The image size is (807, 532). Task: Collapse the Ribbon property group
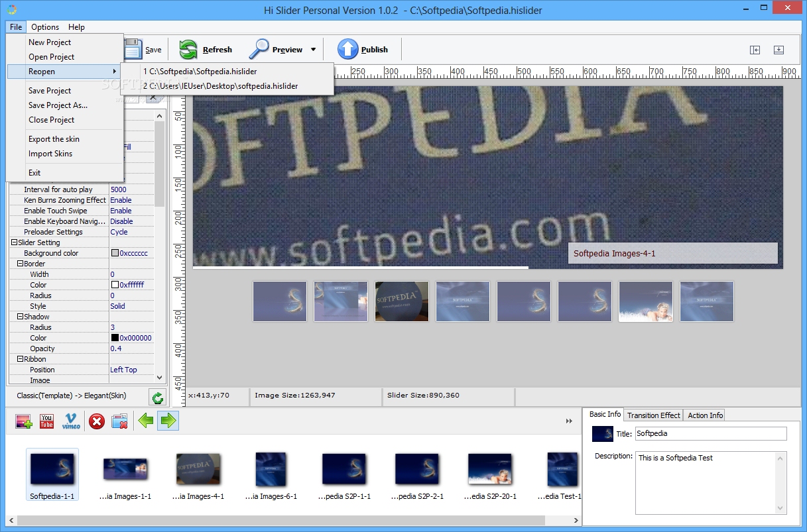tap(20, 359)
